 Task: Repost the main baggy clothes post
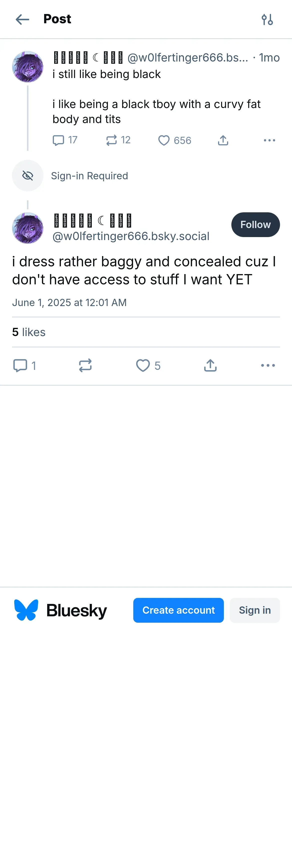click(85, 365)
